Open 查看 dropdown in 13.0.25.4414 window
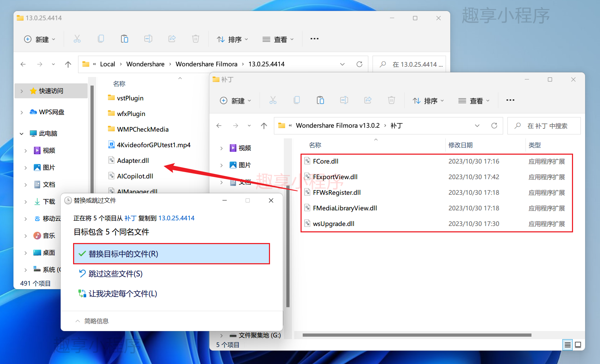 (278, 39)
